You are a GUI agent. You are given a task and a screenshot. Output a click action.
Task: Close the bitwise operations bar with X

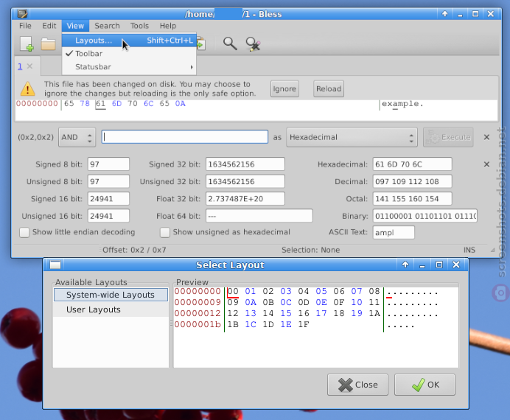(486, 137)
